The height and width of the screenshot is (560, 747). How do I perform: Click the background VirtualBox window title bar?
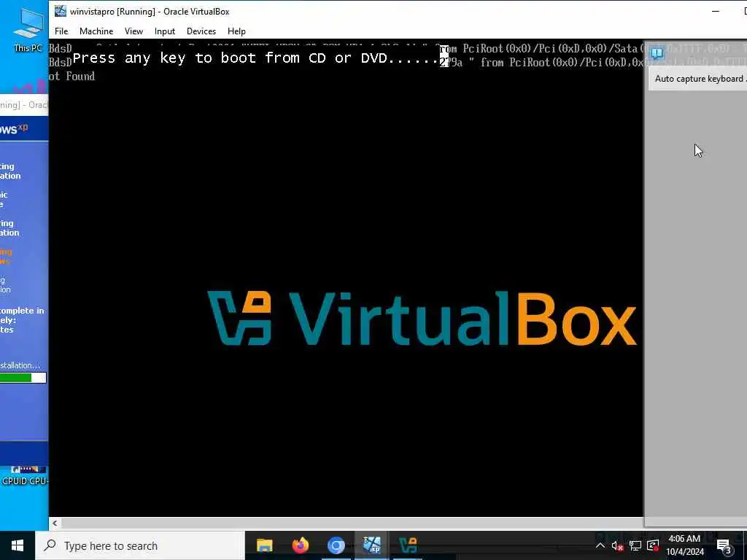[24, 105]
